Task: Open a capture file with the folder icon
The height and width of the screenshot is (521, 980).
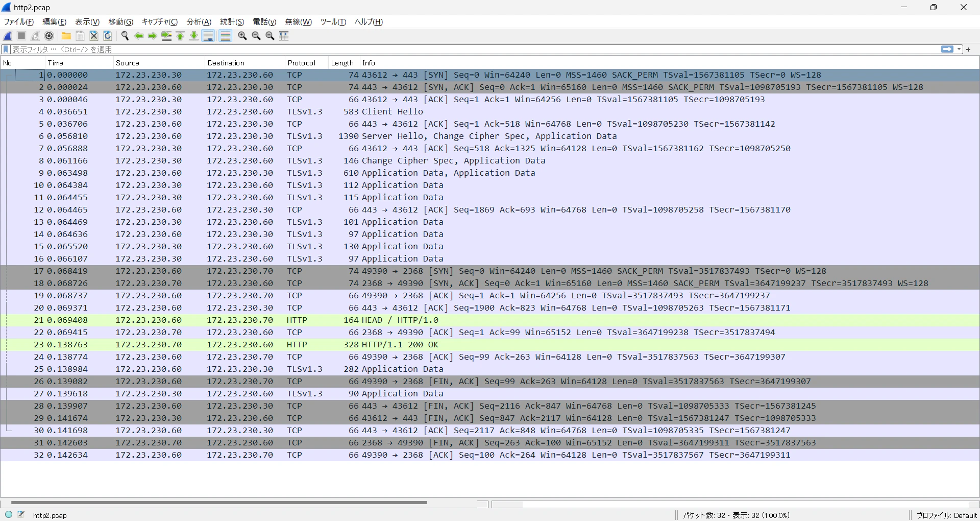Action: coord(66,36)
